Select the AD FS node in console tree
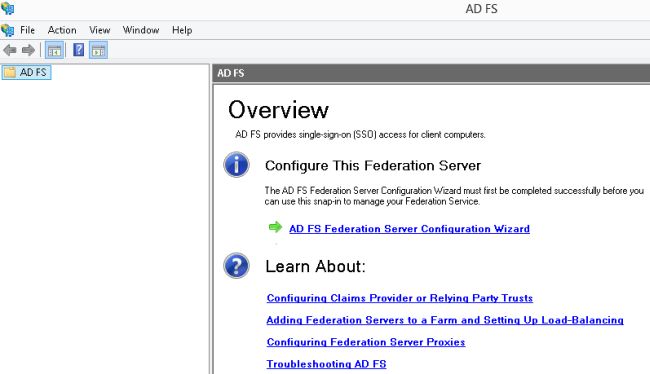The image size is (650, 374). (27, 72)
